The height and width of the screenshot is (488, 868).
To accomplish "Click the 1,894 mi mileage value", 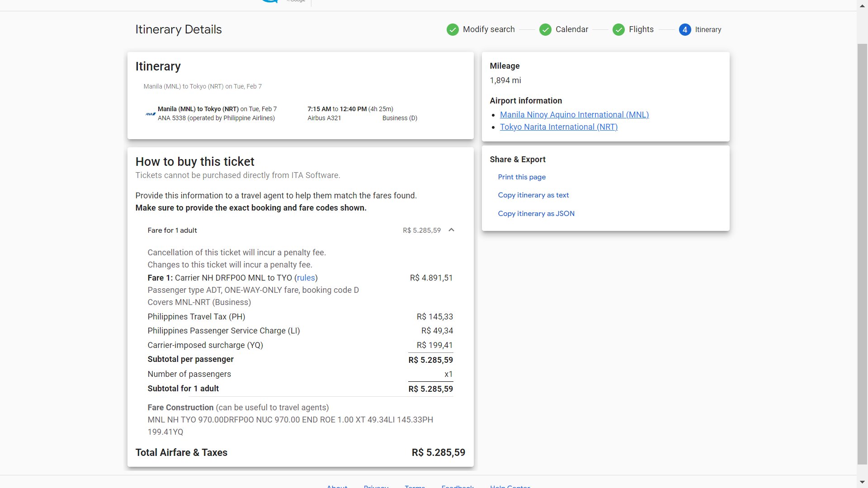I will point(505,80).
